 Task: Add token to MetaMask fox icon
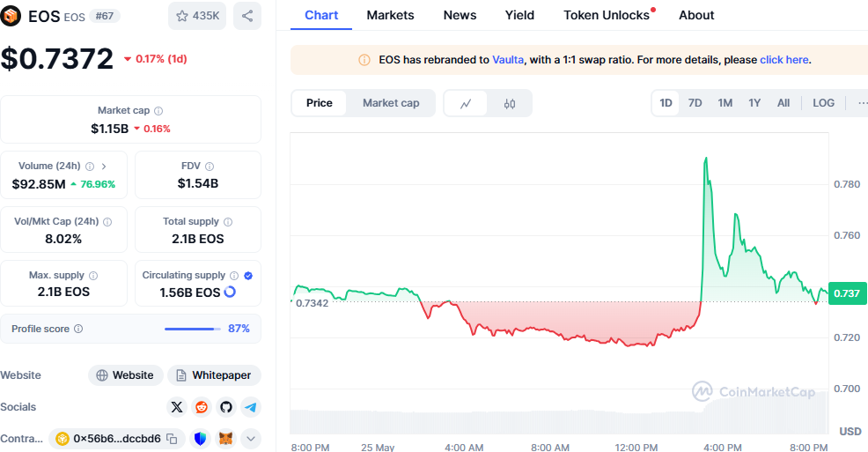(x=226, y=439)
